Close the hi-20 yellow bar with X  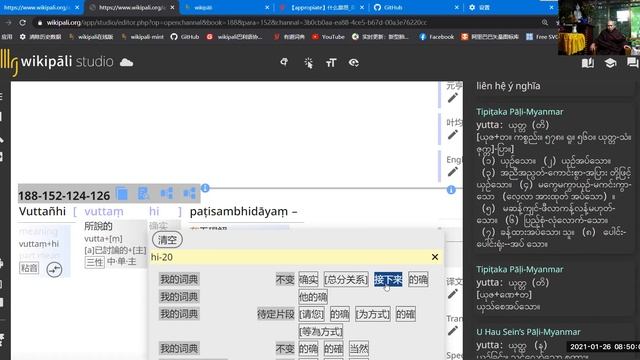click(435, 257)
